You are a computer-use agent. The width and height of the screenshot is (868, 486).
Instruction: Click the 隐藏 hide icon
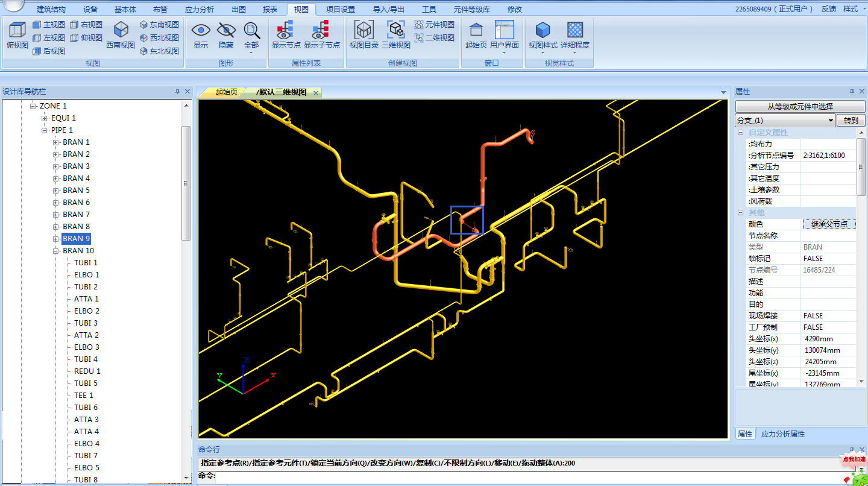pyautogui.click(x=226, y=30)
